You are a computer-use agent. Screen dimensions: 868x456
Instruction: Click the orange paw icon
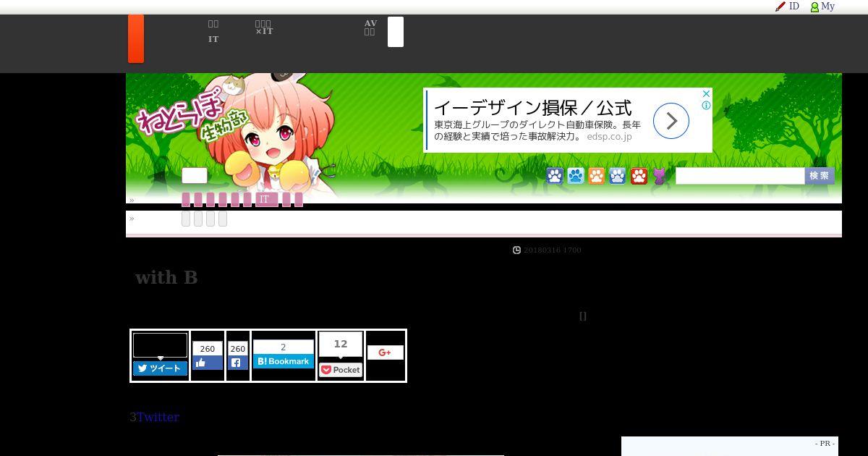point(597,176)
